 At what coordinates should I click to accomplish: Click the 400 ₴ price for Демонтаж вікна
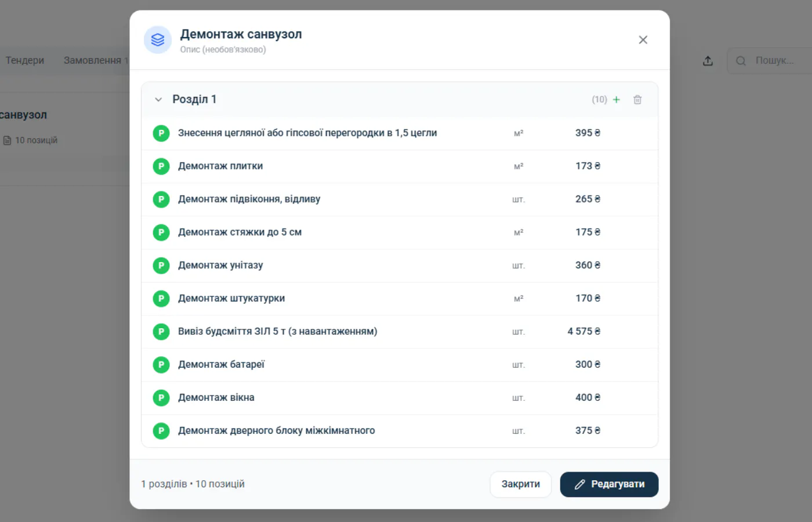(x=588, y=398)
